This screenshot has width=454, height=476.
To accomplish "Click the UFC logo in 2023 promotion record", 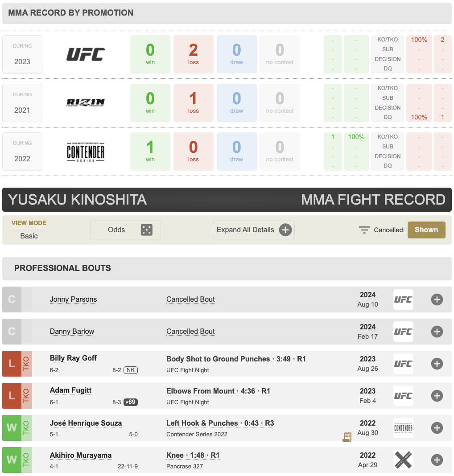I will 86,54.
